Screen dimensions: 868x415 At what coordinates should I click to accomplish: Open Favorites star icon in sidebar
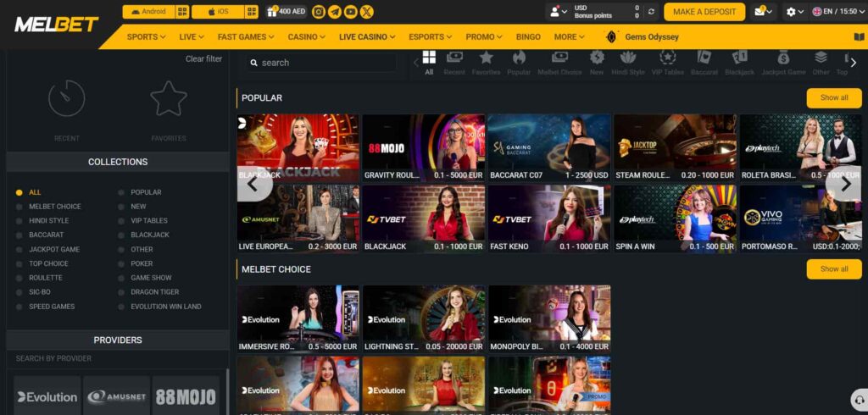coord(169,98)
